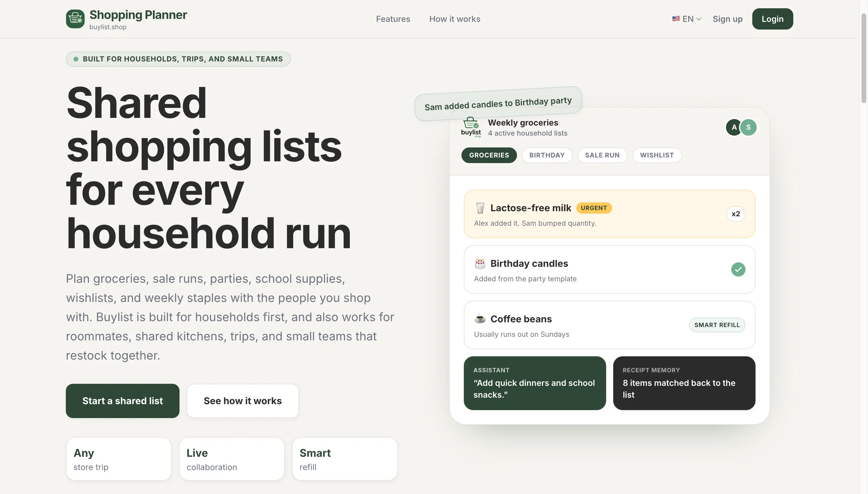The image size is (868, 494).
Task: Click the Login button
Action: coord(772,19)
